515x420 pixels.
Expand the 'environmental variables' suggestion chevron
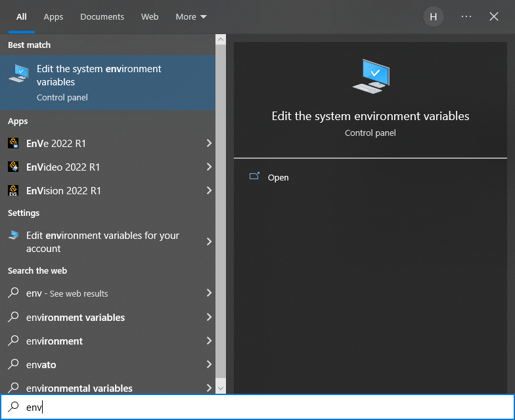209,388
